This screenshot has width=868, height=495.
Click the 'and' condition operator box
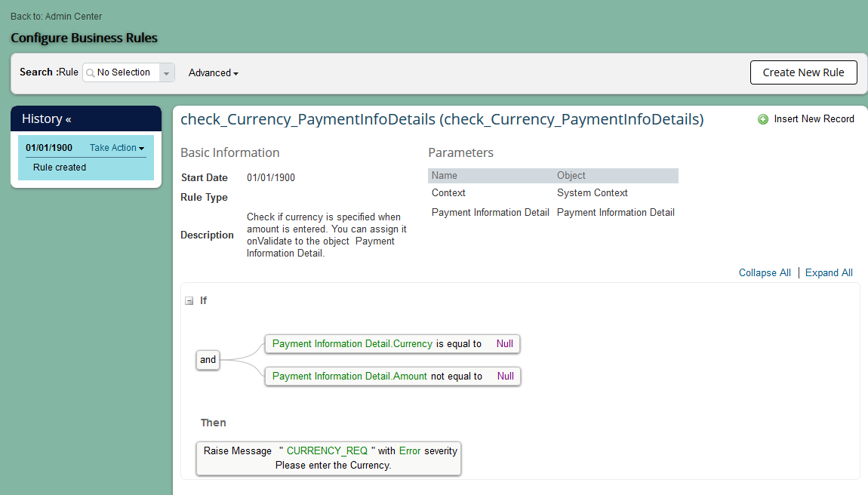pyautogui.click(x=208, y=360)
